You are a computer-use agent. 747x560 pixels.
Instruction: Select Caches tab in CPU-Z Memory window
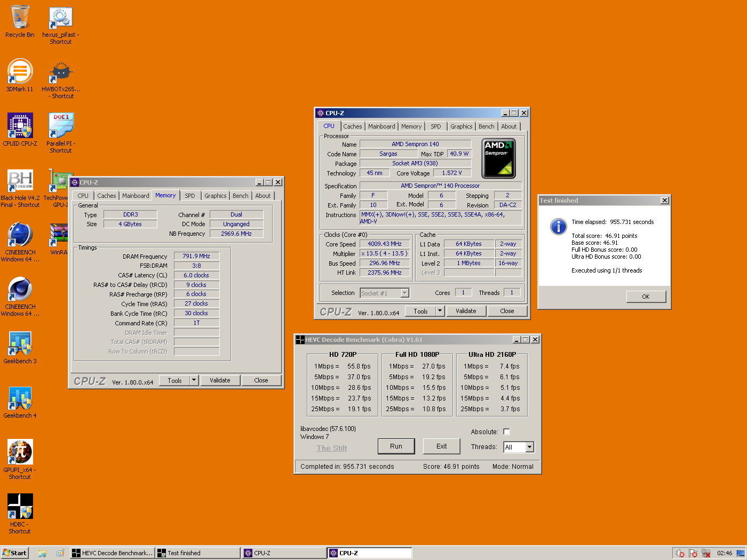point(106,196)
